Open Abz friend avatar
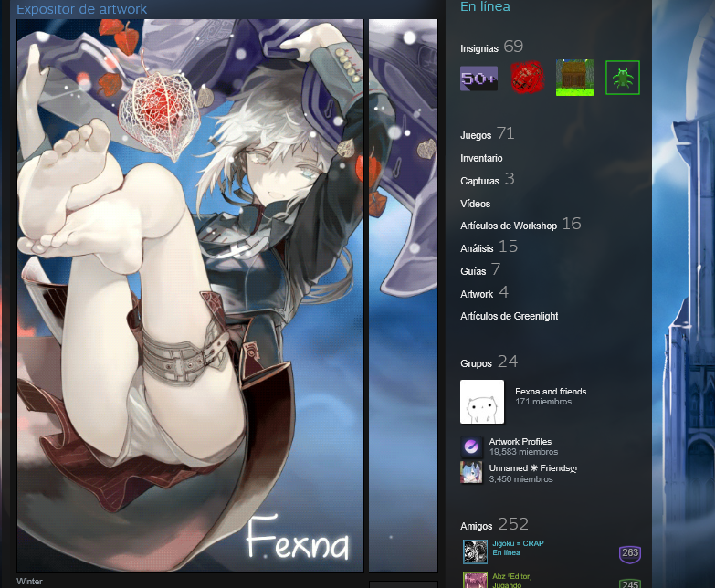The height and width of the screenshot is (588, 715). click(475, 581)
